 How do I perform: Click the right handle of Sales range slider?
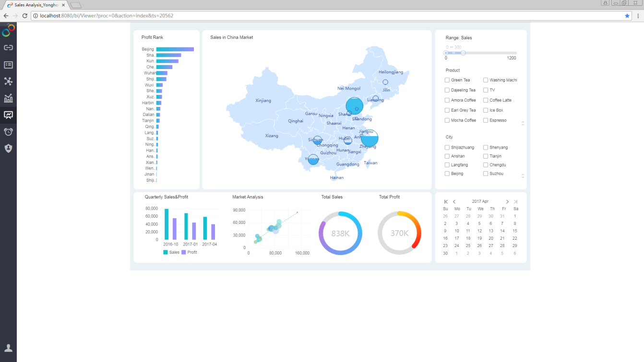(x=463, y=53)
